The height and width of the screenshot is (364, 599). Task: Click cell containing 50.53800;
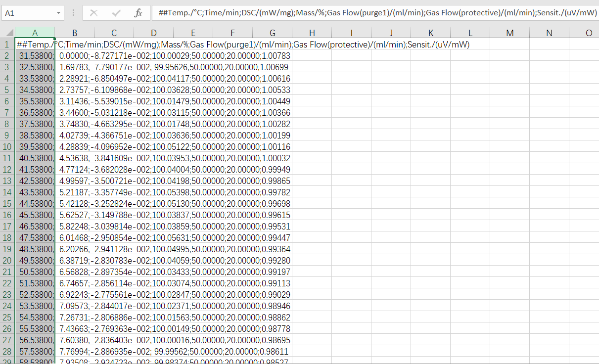(35, 272)
